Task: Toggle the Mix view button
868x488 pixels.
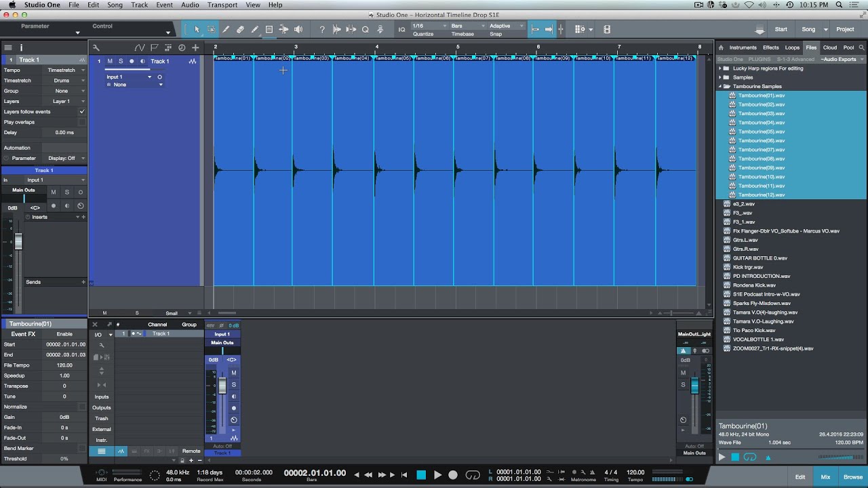Action: pos(825,476)
